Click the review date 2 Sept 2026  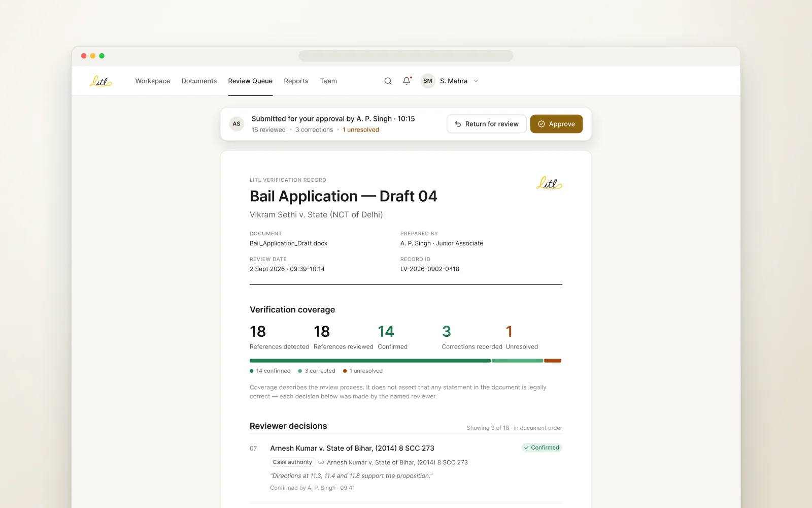pos(287,269)
